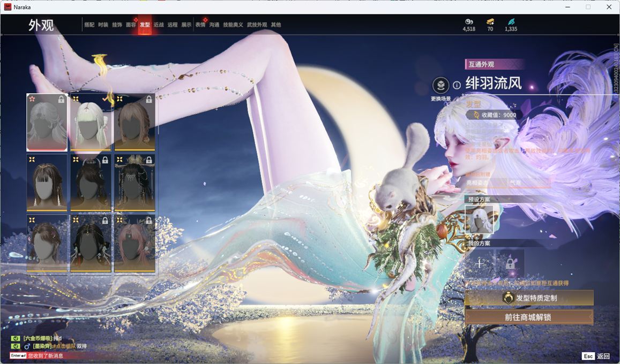Click the 亮相姿态 effect tab
The width and height of the screenshot is (620, 364).
point(486,183)
